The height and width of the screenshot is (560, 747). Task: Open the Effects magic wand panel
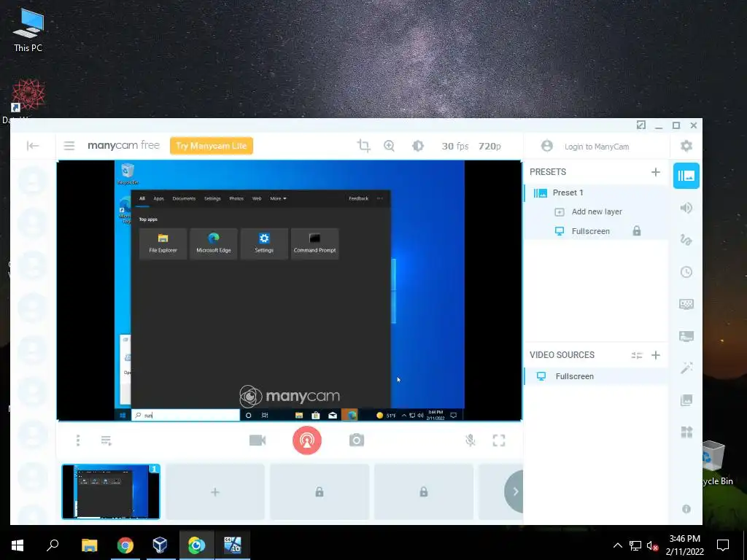[686, 367]
